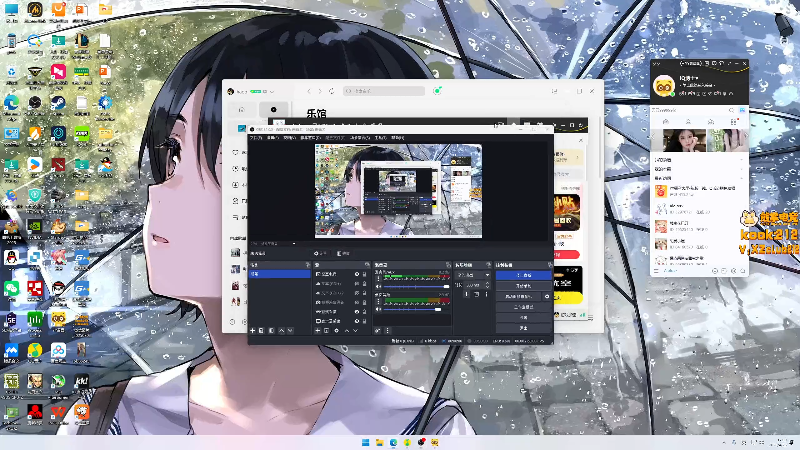Open the File menu in OBS menu bar

[x=256, y=138]
